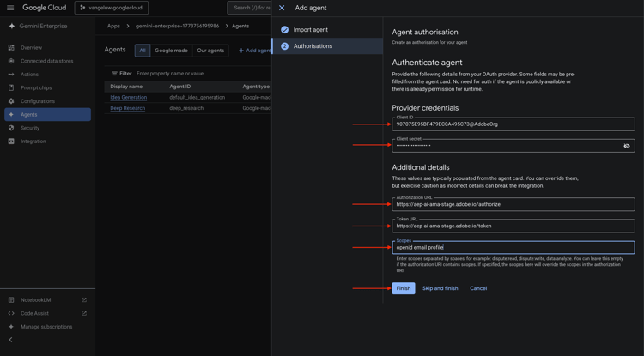644x356 pixels.
Task: Click gemini-enterprise-1773756195986 breadcrumb
Action: click(177, 26)
